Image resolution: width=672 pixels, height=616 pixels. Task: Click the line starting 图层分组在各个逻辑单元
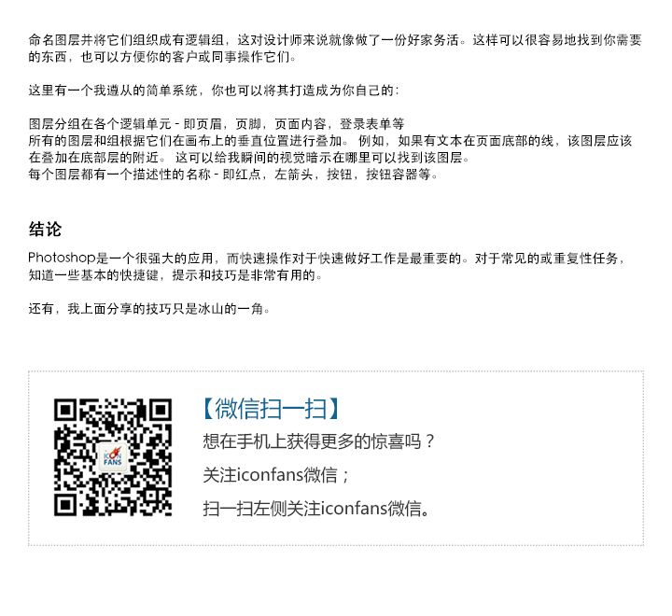click(217, 124)
